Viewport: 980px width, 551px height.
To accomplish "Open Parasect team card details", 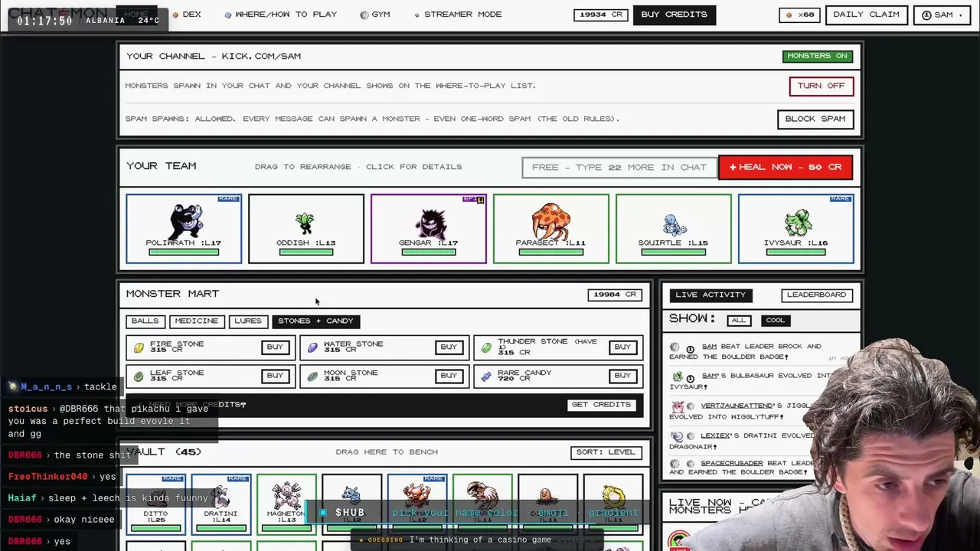I will click(551, 229).
